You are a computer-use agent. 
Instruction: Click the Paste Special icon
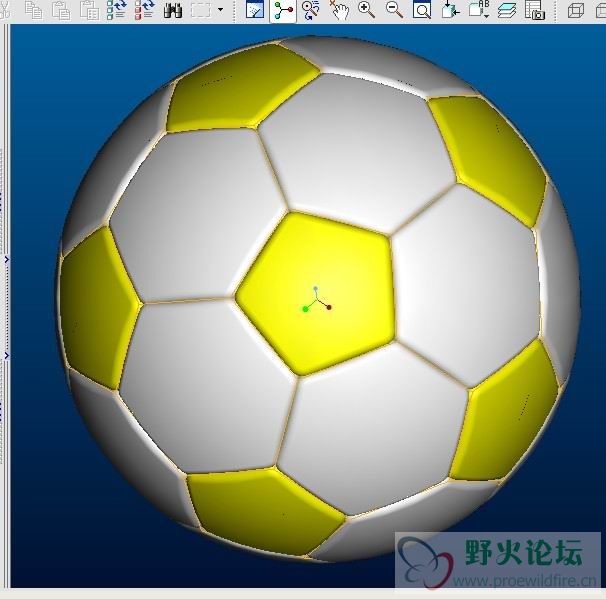[x=90, y=10]
